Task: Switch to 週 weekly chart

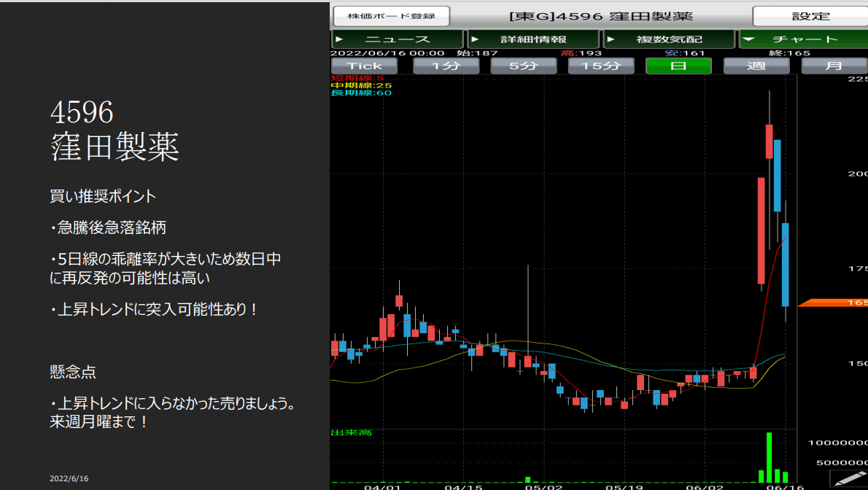Action: 756,66
